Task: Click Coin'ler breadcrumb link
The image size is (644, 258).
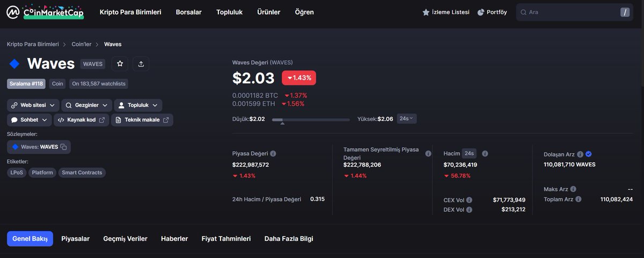Action: click(82, 44)
